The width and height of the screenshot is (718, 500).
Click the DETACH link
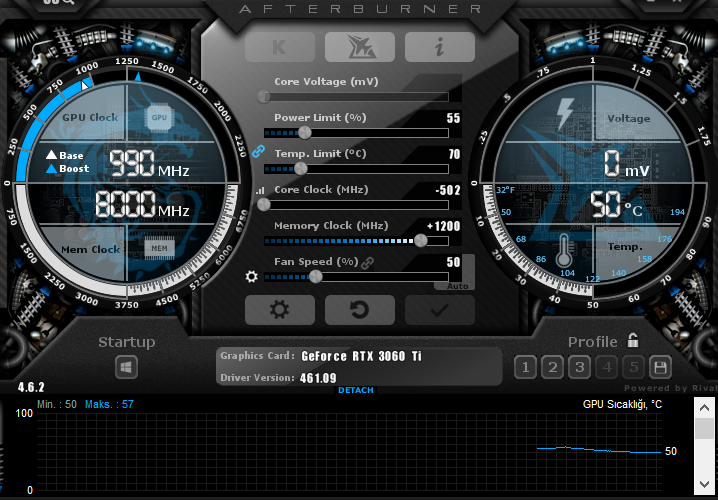pyautogui.click(x=356, y=390)
